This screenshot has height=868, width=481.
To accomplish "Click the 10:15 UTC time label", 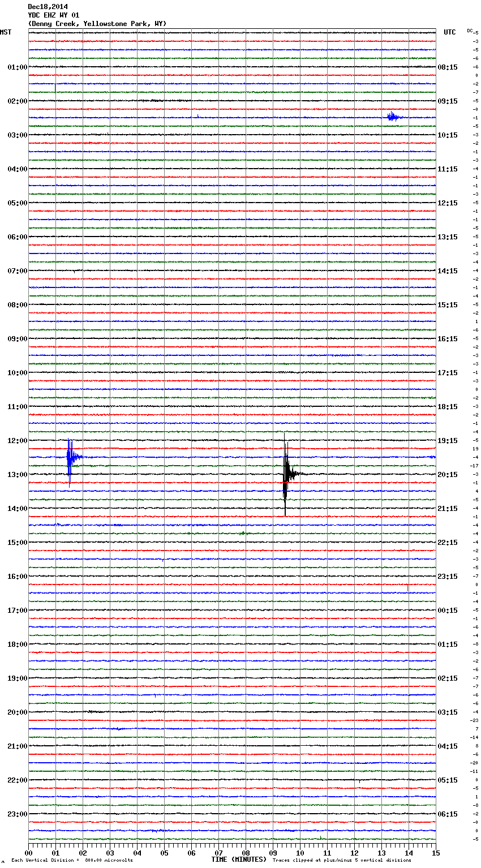I will click(448, 135).
